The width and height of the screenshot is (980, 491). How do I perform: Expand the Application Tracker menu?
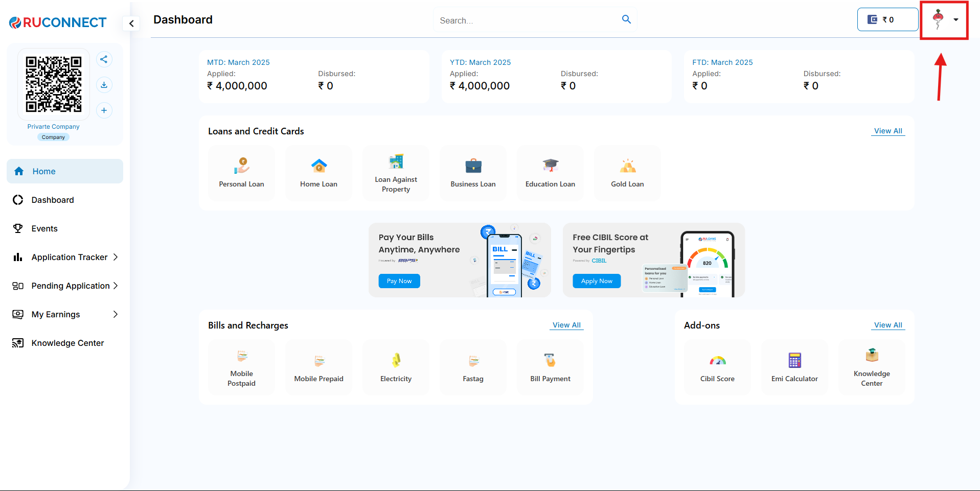[65, 257]
